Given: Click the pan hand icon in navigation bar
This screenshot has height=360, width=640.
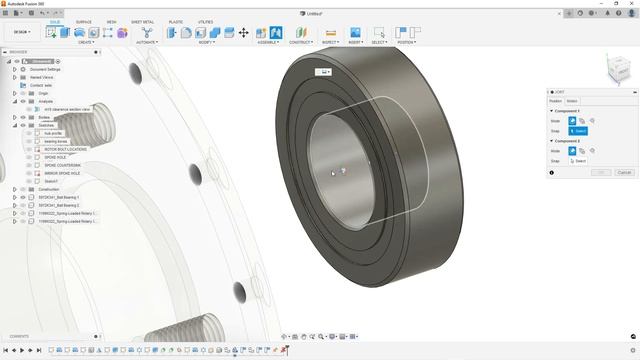Looking at the screenshot, I should (x=304, y=336).
